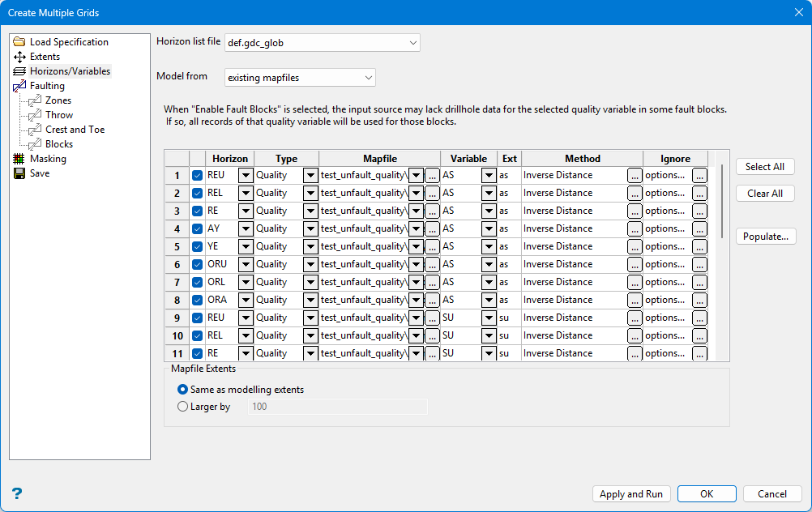Screen dimensions: 812x512
Task: Open the Horizon list file dropdown
Action: [x=413, y=42]
